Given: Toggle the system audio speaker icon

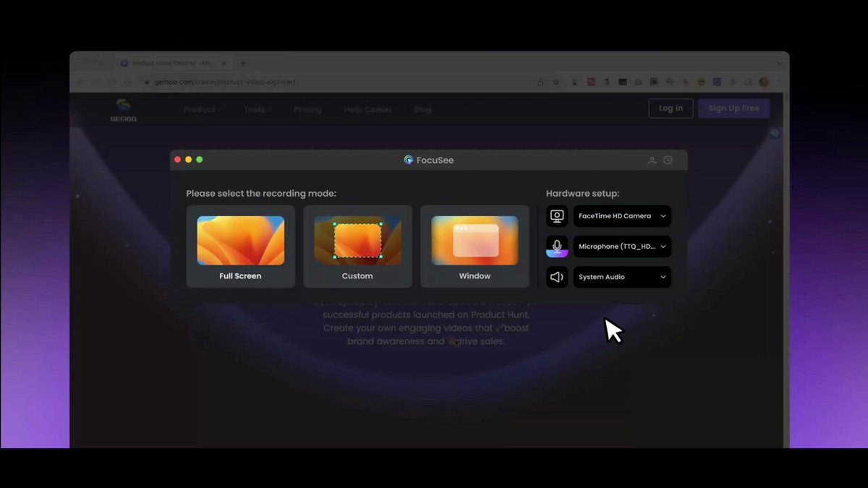Looking at the screenshot, I should (557, 277).
